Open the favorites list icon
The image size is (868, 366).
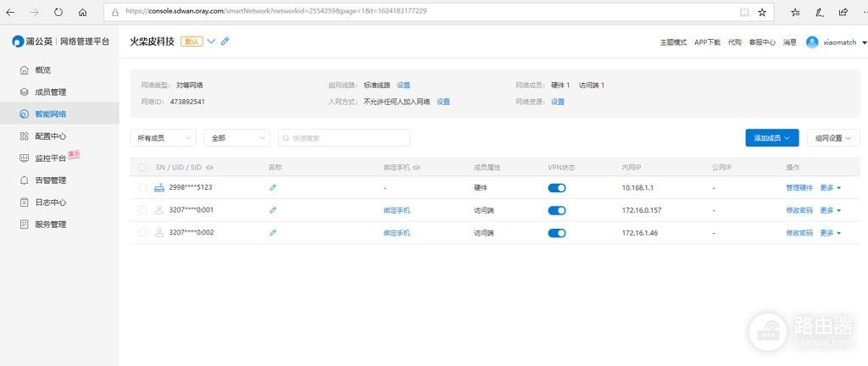click(x=795, y=12)
